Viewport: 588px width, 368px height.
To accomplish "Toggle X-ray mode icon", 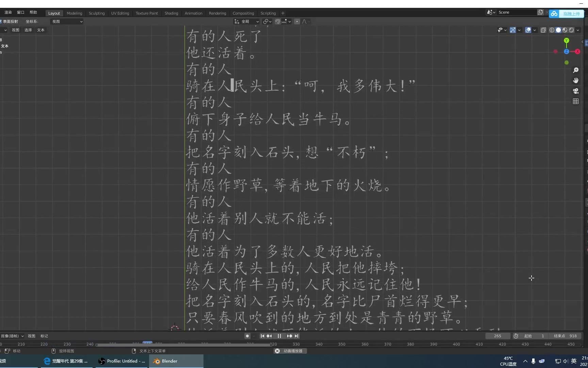I will coord(543,30).
